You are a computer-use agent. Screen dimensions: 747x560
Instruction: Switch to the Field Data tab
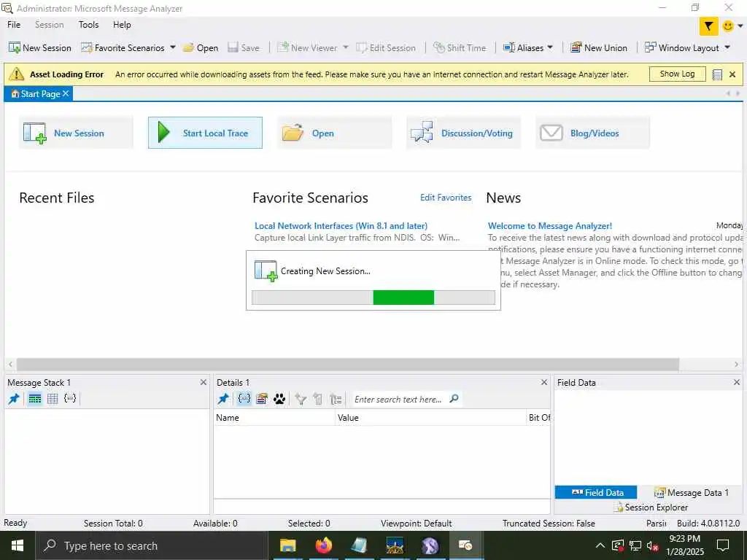[x=596, y=492]
